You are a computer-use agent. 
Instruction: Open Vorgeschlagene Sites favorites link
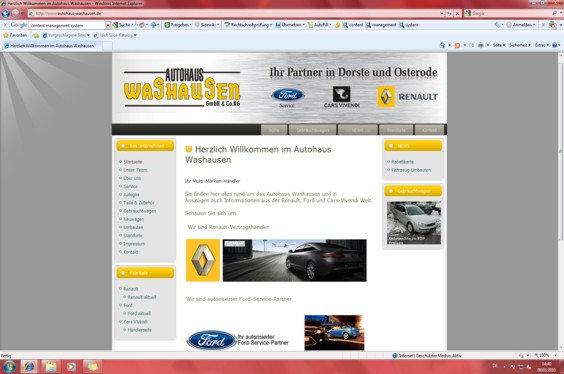[65, 35]
